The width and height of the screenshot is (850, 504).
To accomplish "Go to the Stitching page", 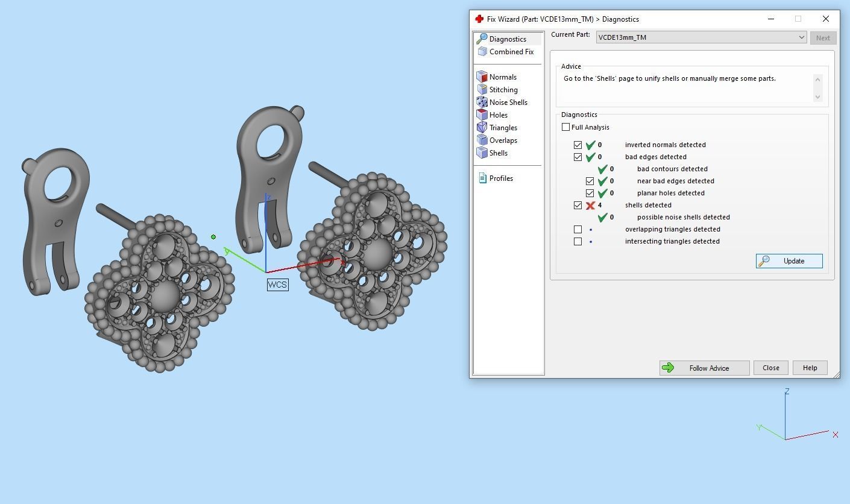I will [x=503, y=89].
